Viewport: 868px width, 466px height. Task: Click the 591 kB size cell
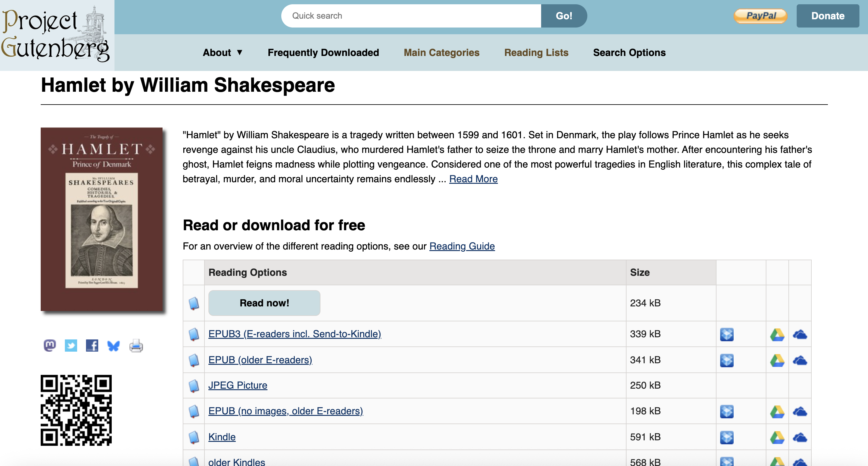671,437
